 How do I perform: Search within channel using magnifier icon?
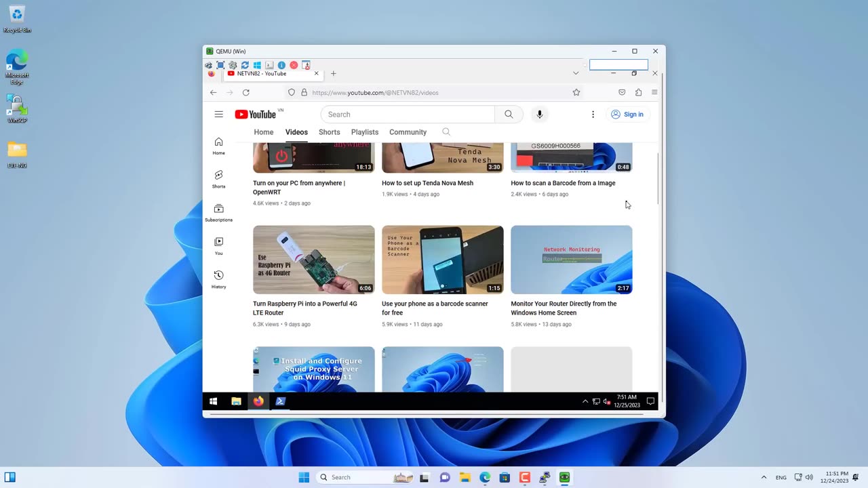(446, 132)
